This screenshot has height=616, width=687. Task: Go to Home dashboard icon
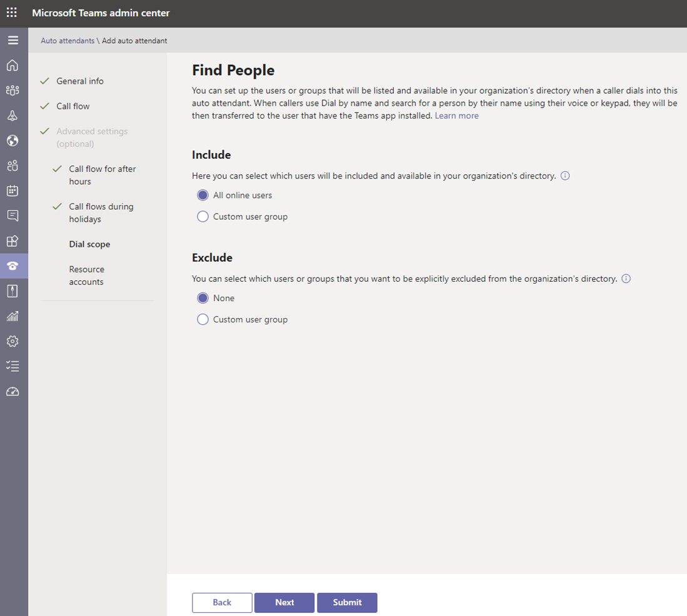point(13,66)
